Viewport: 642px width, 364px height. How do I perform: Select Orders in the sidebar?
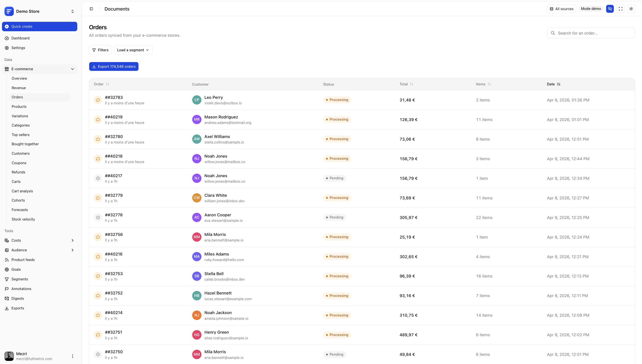[x=17, y=97]
